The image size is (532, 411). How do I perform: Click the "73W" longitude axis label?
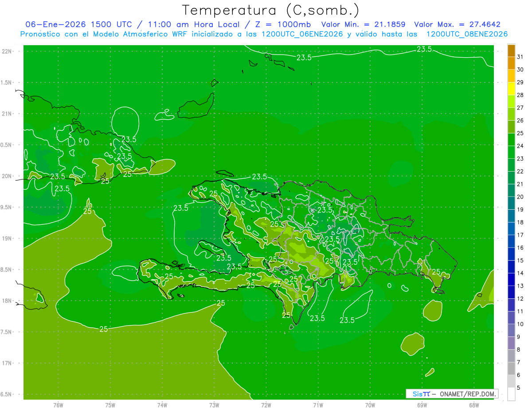tap(214, 405)
